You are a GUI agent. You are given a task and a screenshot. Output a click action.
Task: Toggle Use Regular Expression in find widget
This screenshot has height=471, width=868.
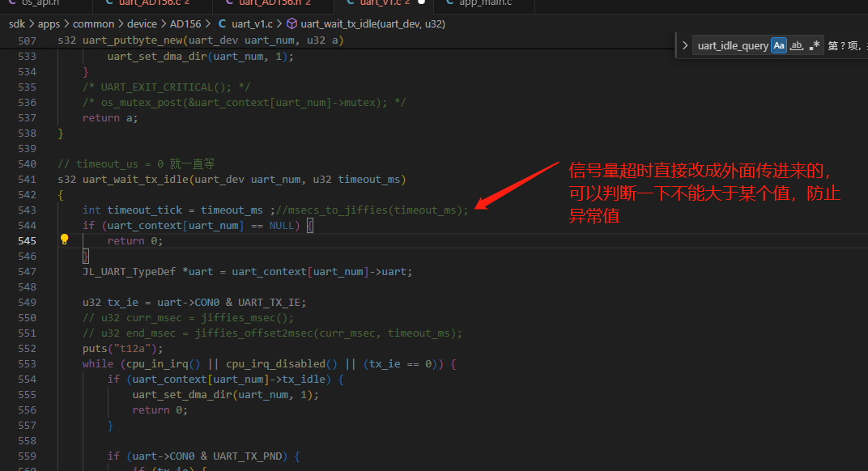815,45
